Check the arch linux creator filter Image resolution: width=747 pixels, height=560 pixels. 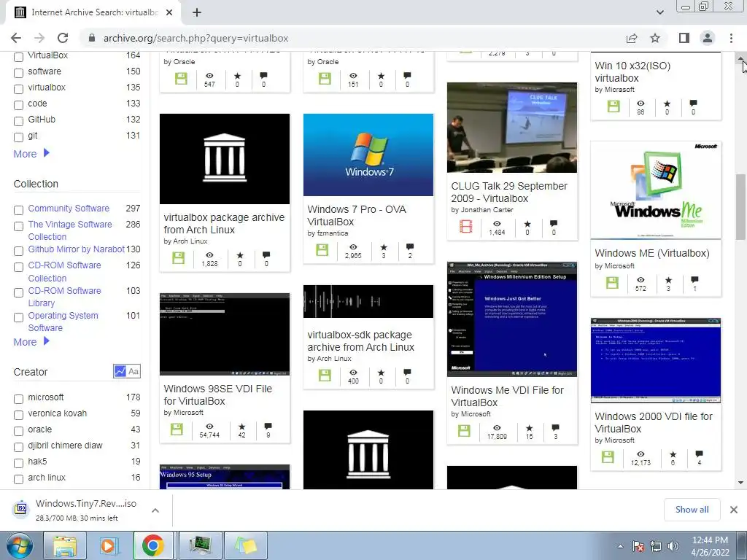(18, 479)
